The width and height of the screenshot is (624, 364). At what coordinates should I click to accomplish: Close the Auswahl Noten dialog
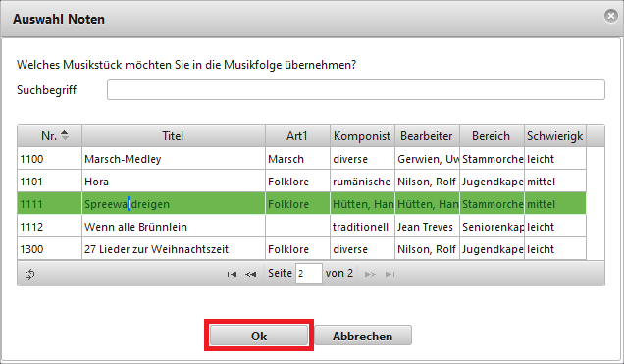coord(611,16)
